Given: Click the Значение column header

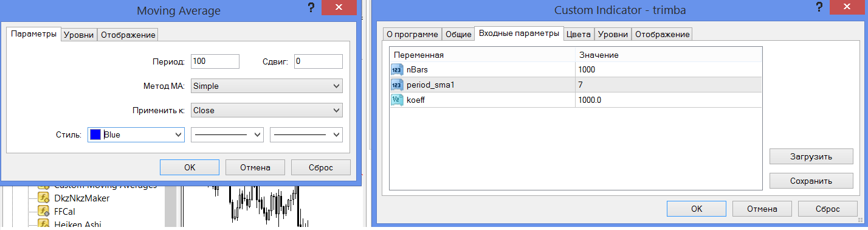Looking at the screenshot, I should point(668,55).
